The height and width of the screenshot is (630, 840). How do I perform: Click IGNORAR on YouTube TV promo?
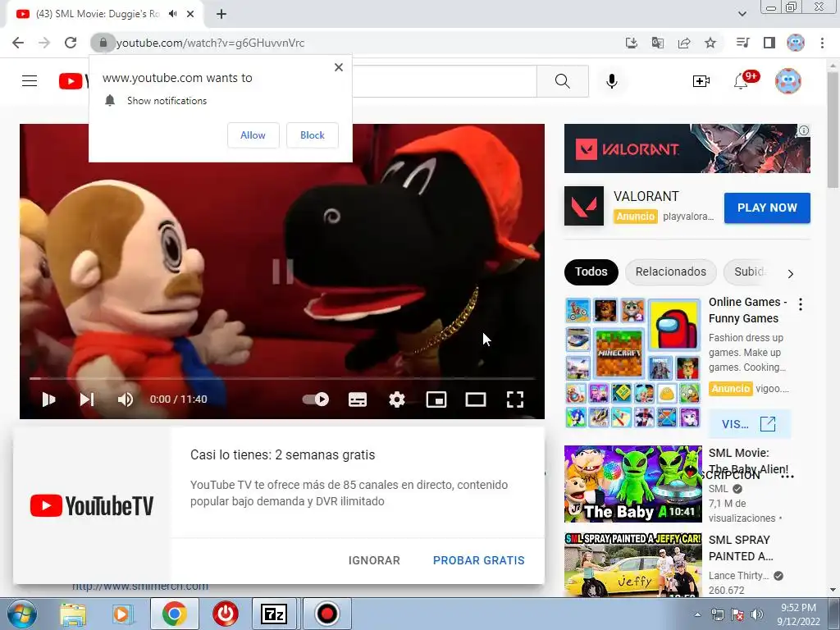coord(374,560)
